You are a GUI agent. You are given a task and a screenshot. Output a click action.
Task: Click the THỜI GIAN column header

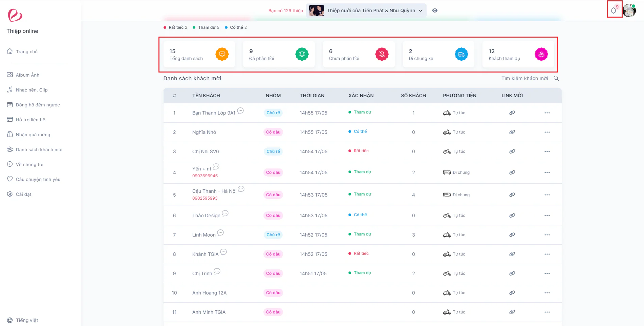312,96
